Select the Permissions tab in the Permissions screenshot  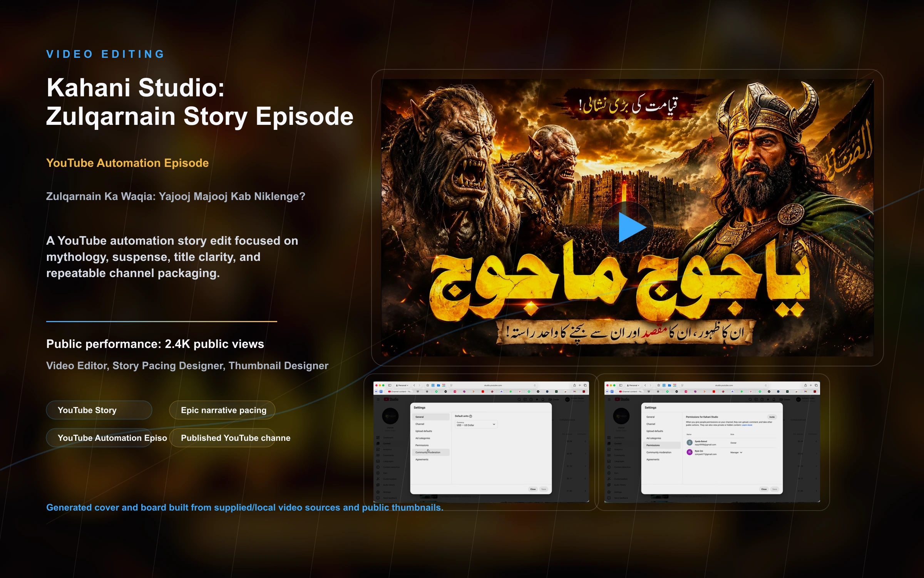pos(662,445)
